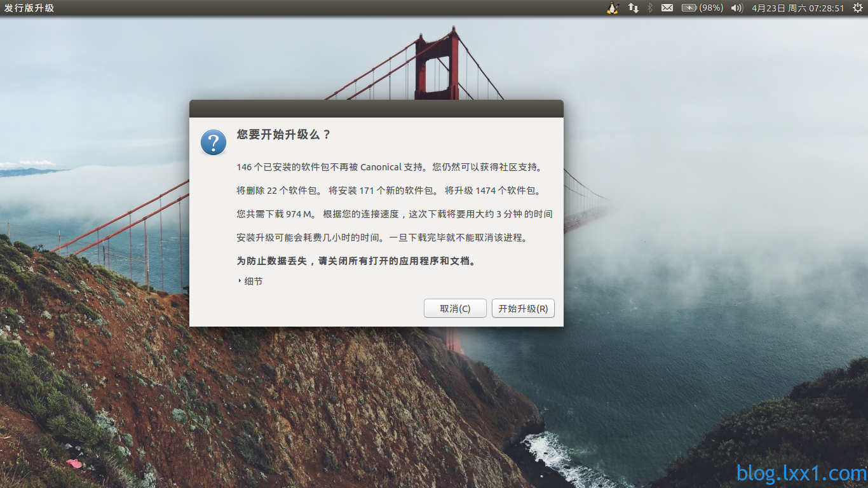Open the clock showing 4月23日 周六 07:28:51
The image size is (868, 488).
pos(798,8)
